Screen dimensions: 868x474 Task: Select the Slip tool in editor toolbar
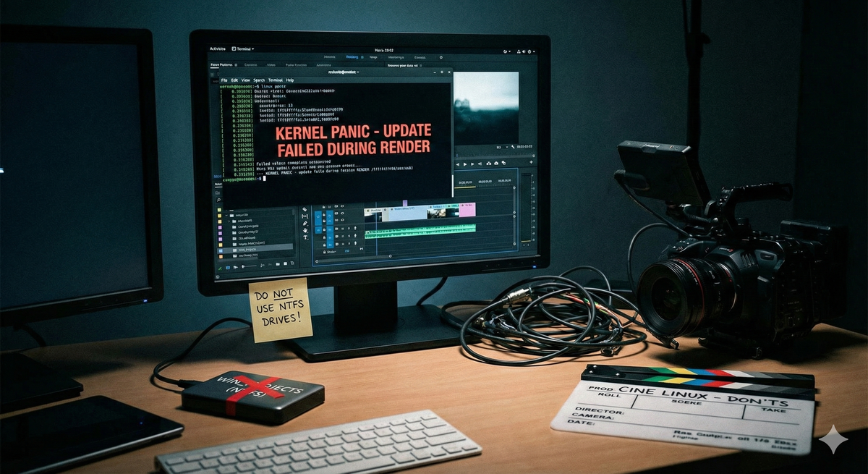[305, 216]
